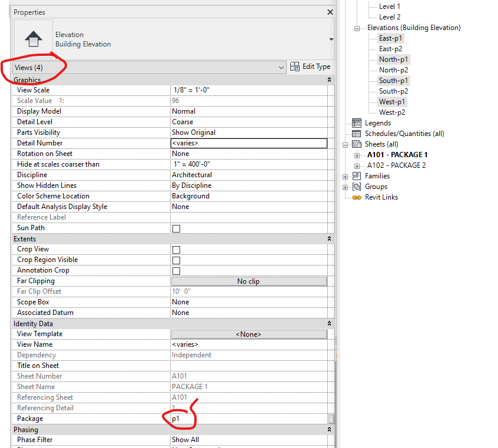Screen dimensions: 498x448
Task: Collapse the Sheets (all) node
Action: coord(345,145)
